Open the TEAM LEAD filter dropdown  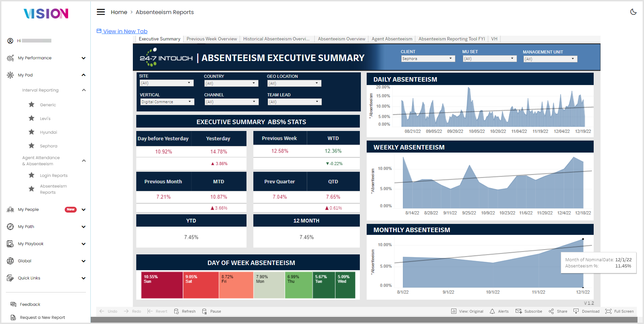point(294,102)
